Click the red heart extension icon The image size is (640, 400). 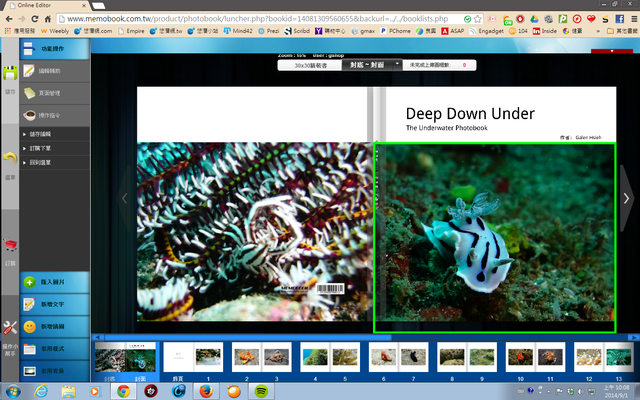click(591, 19)
